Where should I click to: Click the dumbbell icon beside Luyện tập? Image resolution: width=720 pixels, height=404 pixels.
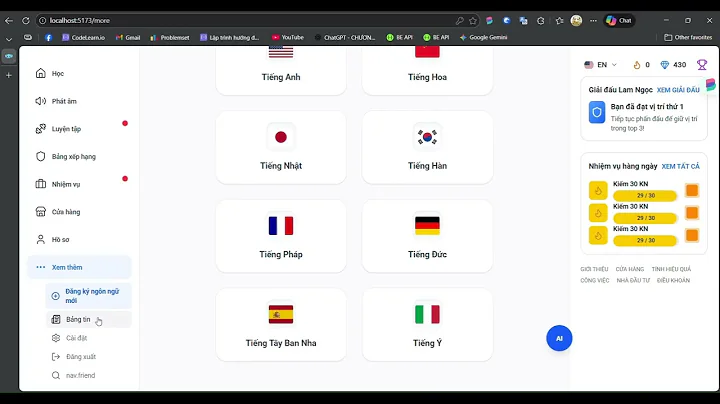pos(41,129)
